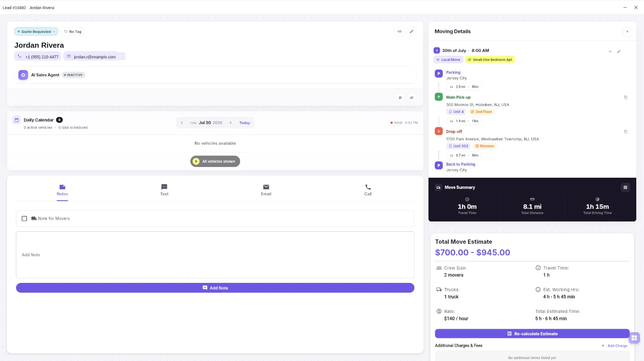Screen dimensions: 644x361
Task: Switch to the Text tab
Action: [164, 190]
